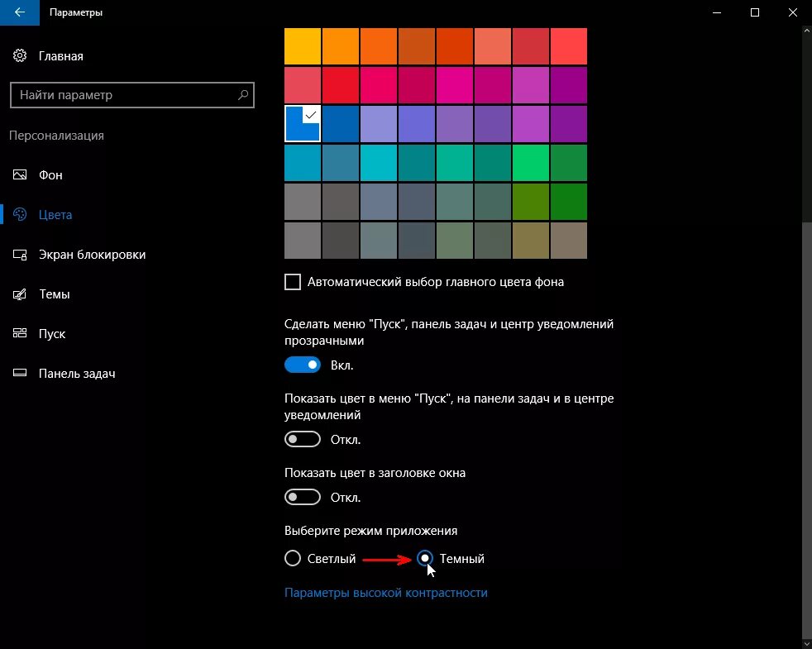Viewport: 812px width, 649px height.
Task: Pick the yellow-gold swatch in top row
Action: click(x=303, y=46)
